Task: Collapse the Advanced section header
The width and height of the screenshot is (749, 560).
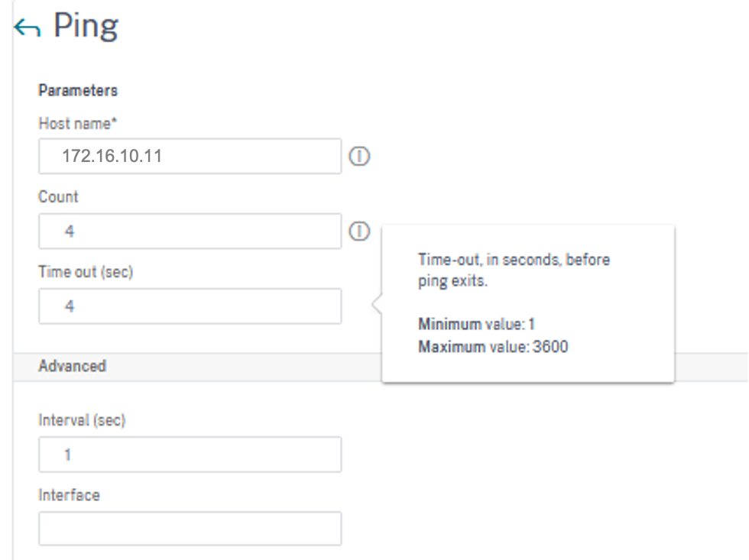Action: pyautogui.click(x=73, y=366)
